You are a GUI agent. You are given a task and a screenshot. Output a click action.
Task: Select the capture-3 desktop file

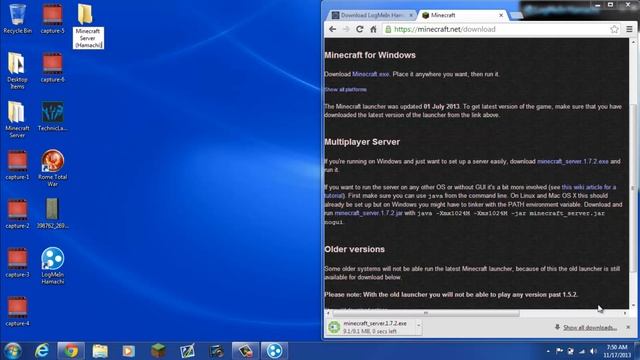point(17,262)
